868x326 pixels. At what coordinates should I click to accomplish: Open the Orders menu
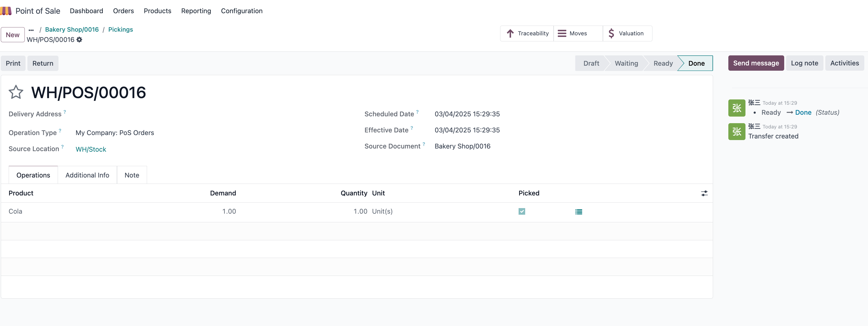coord(123,11)
